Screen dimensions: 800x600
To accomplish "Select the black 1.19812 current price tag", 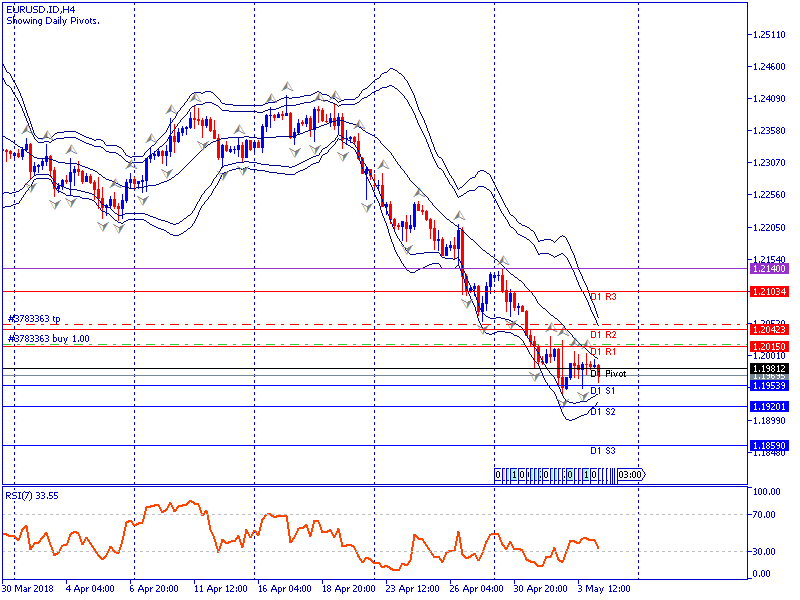I will [x=769, y=368].
